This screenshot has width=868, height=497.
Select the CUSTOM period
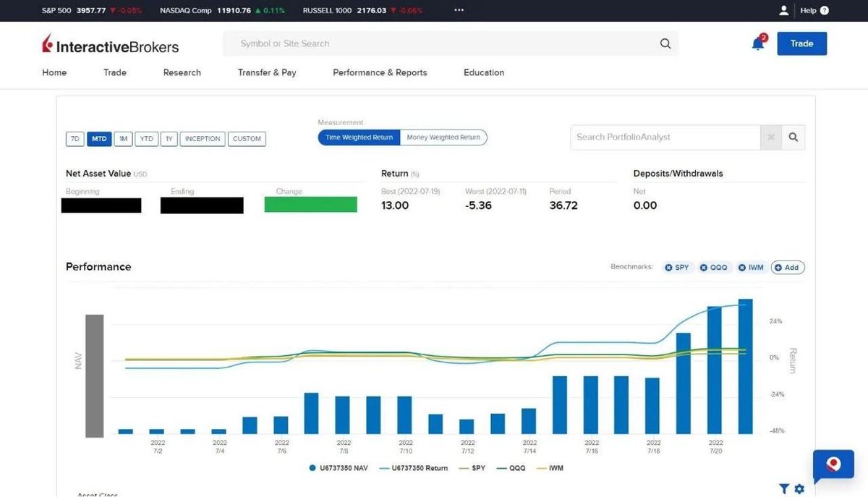(247, 139)
